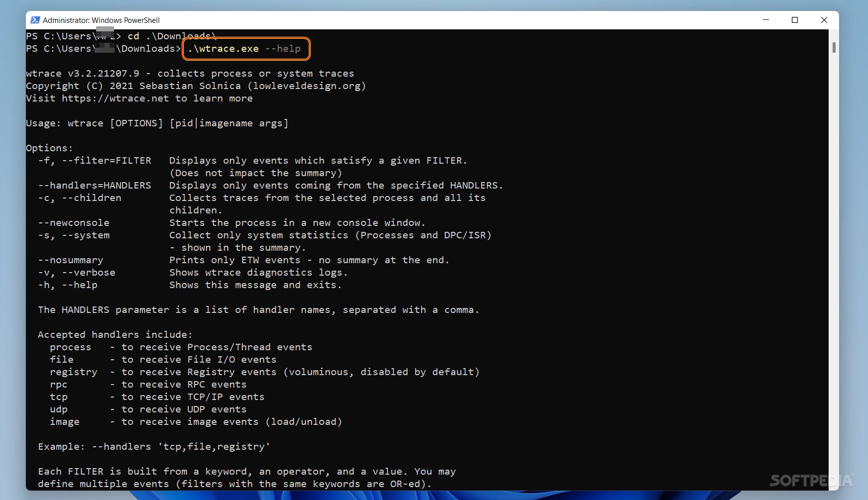
Task: Click the '(Does not impact the summary)' text
Action: (x=256, y=173)
